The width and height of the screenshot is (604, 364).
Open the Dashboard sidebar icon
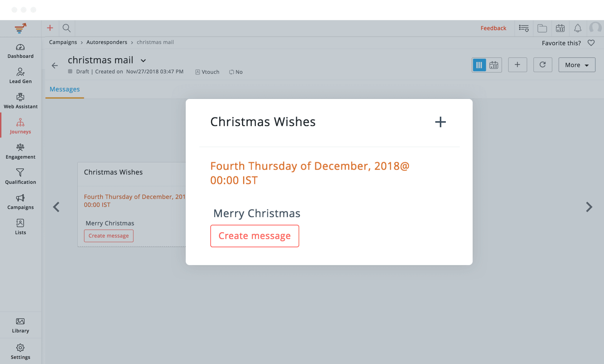coord(20,47)
